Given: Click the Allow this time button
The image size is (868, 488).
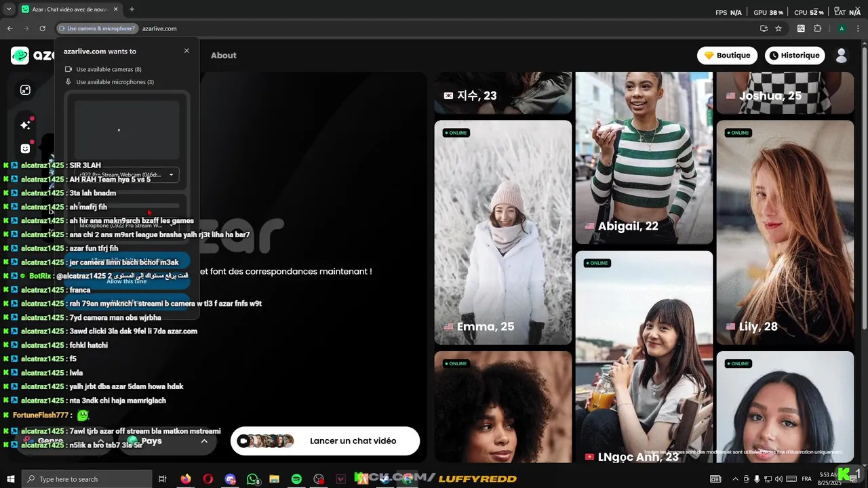Looking at the screenshot, I should 127,281.
